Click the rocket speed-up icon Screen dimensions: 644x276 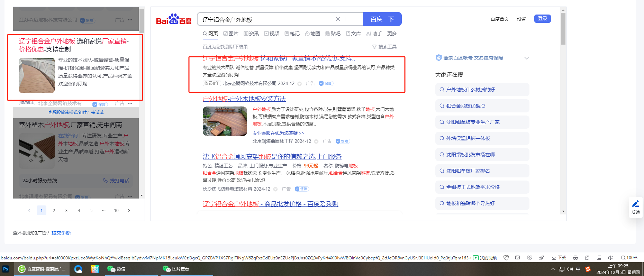click(541, 258)
